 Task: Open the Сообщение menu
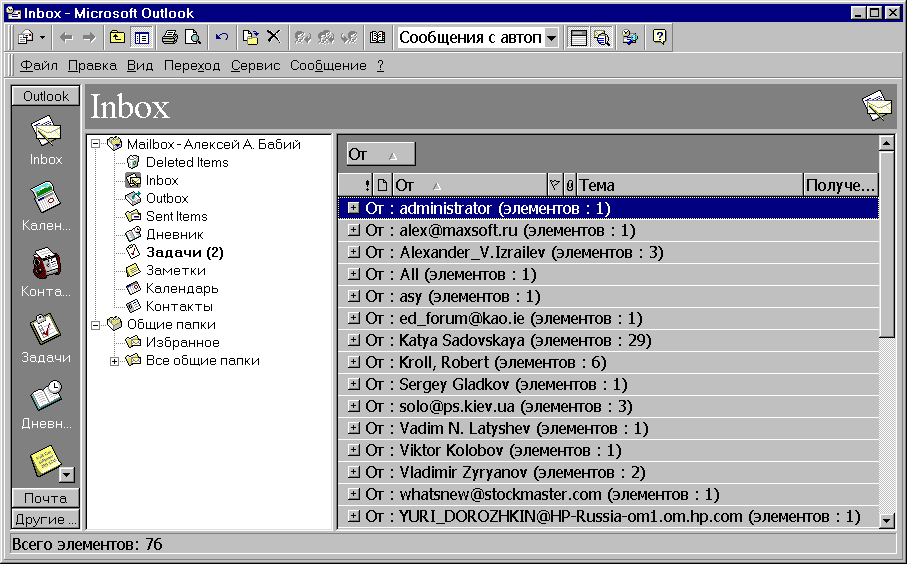point(328,66)
